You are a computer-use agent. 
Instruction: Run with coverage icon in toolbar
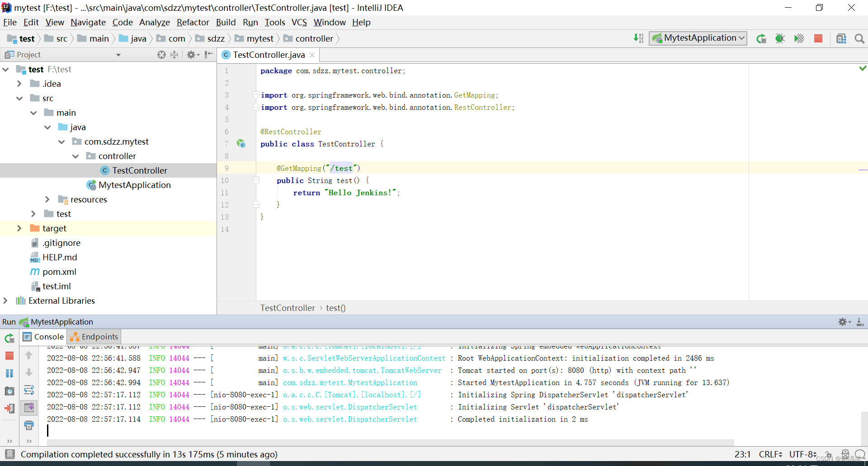point(799,38)
